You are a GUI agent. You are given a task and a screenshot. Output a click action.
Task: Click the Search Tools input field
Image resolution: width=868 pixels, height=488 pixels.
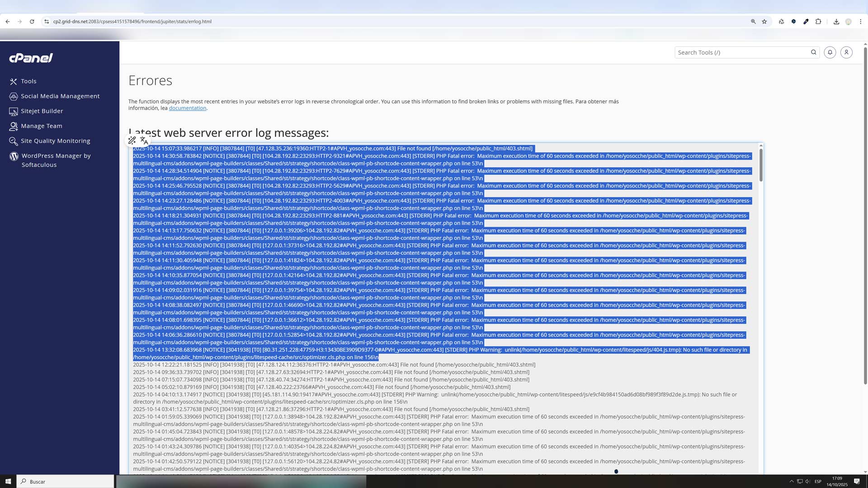pos(741,52)
